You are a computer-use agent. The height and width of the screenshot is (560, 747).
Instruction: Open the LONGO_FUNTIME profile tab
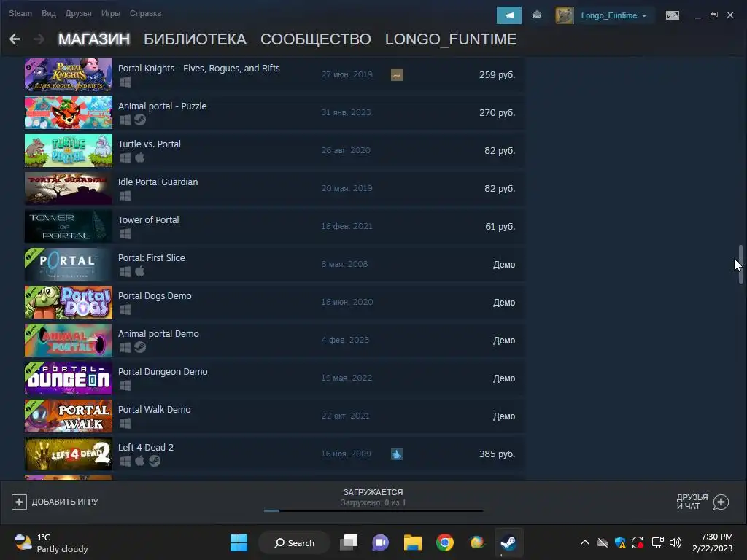(451, 39)
